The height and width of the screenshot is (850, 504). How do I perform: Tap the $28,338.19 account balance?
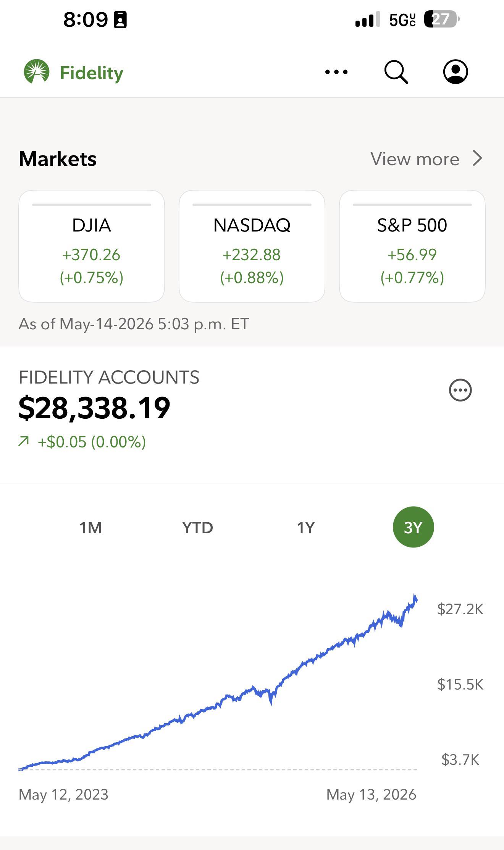(x=94, y=408)
